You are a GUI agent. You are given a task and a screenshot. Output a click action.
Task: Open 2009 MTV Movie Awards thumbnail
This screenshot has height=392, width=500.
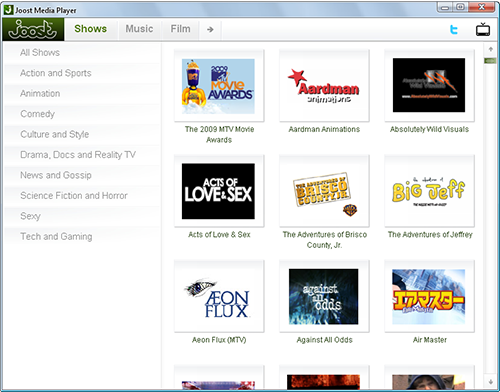219,86
